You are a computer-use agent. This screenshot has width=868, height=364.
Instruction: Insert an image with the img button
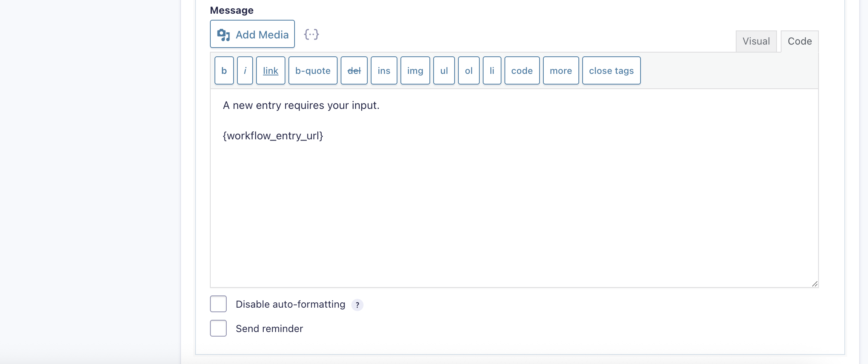[415, 71]
